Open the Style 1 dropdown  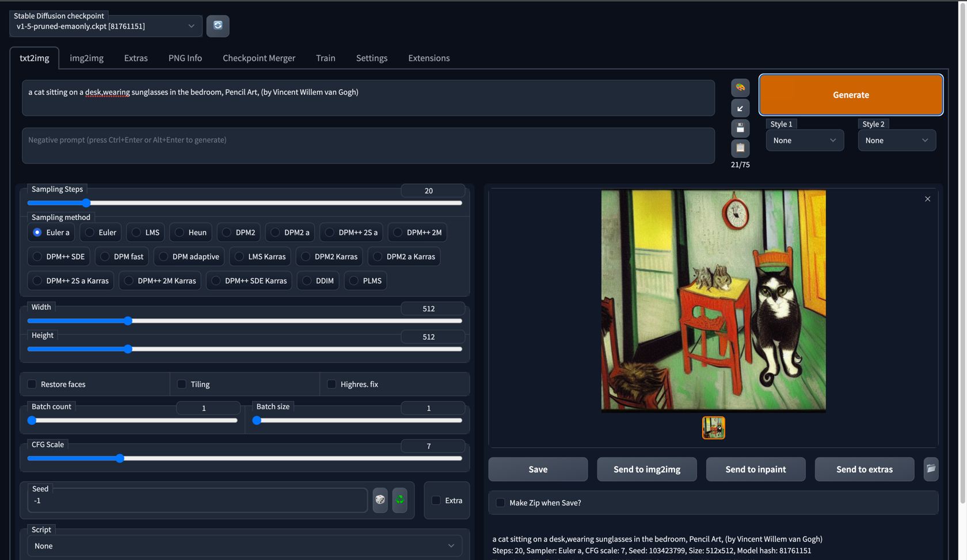coord(805,140)
